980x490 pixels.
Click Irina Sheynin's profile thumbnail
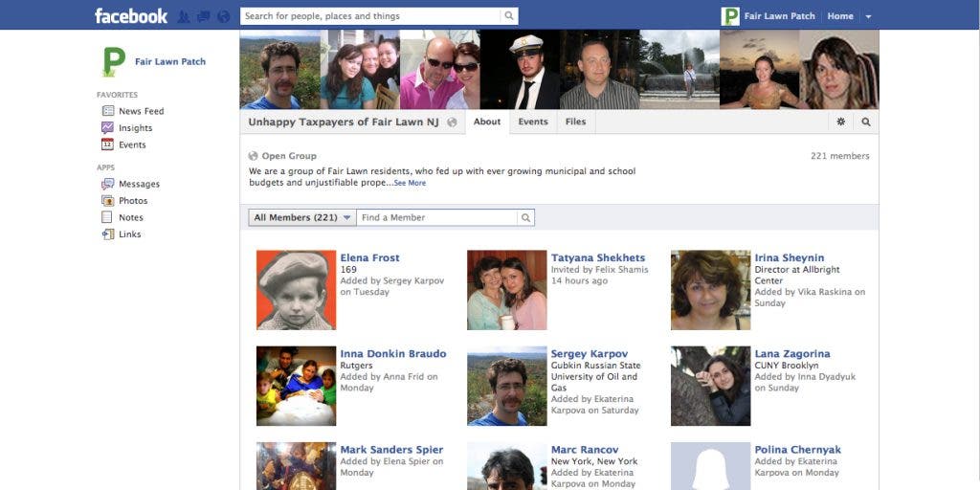pos(711,290)
